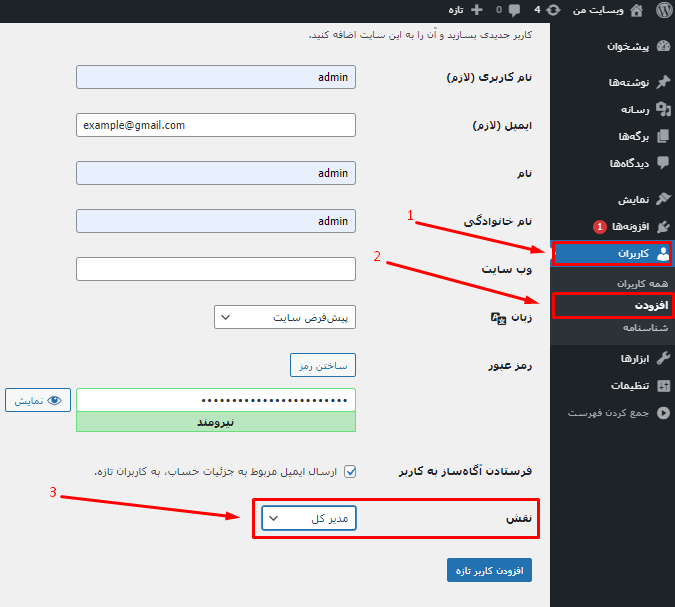The width and height of the screenshot is (675, 607).
Task: Click the username field نام کاربری
Action: (x=216, y=77)
